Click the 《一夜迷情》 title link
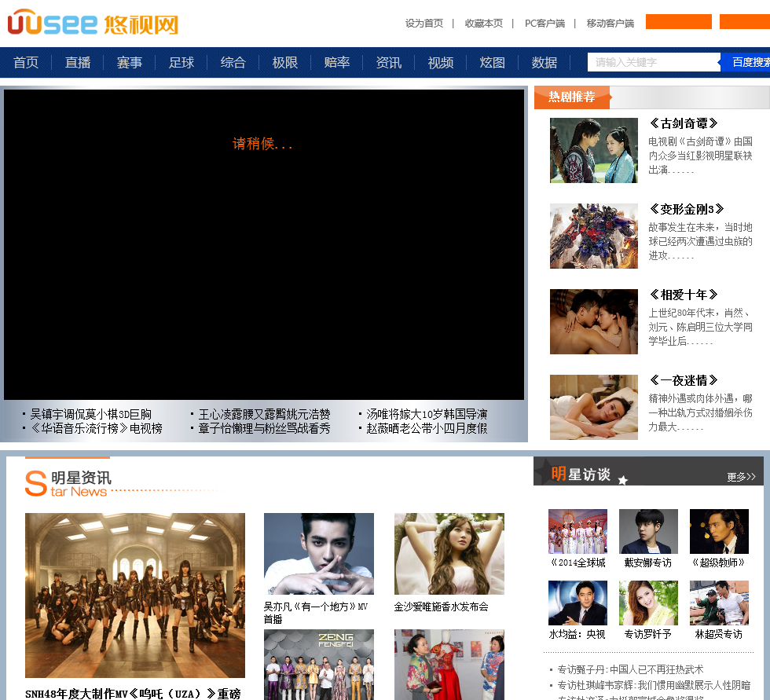The width and height of the screenshot is (770, 700). click(x=684, y=380)
